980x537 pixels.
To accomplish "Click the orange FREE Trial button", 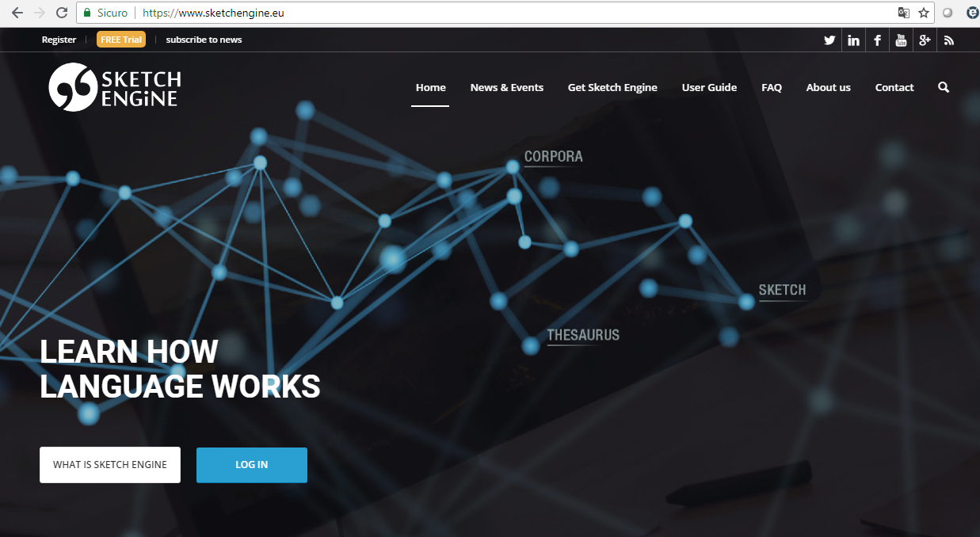I will tap(121, 40).
